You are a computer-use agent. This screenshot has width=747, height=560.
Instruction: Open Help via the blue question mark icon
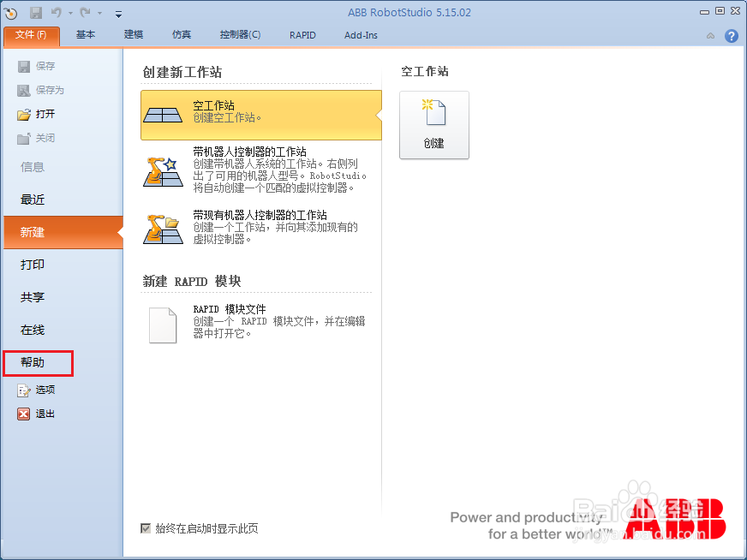[x=732, y=36]
